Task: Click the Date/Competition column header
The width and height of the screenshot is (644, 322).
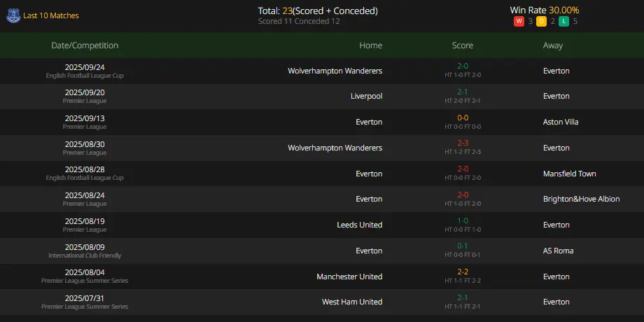Action: [85, 45]
